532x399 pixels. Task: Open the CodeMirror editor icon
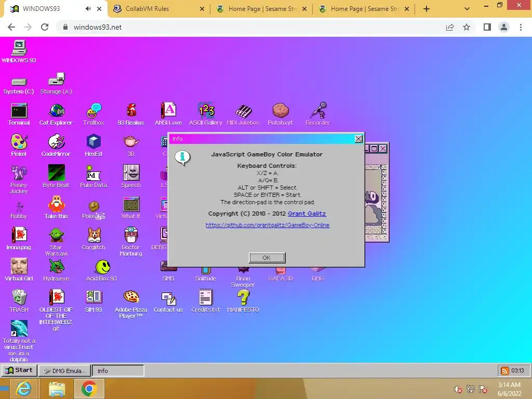pos(56,145)
